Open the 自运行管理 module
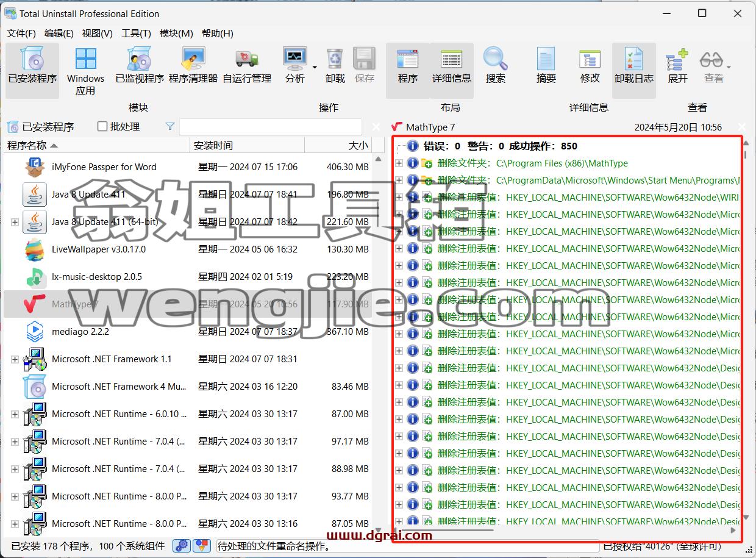 coord(246,66)
